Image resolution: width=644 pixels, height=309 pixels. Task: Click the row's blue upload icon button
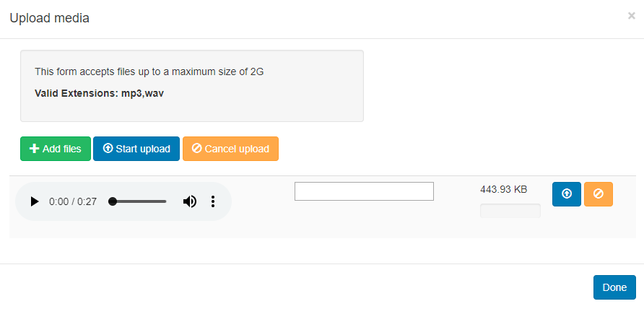tap(567, 193)
